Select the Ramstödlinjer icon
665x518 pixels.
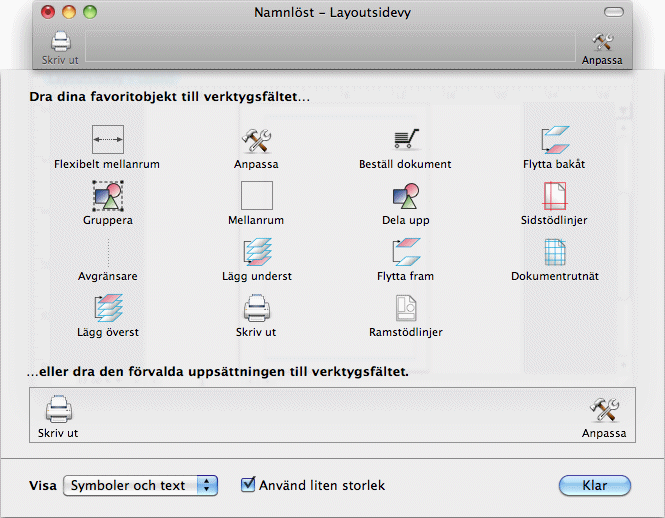406,308
